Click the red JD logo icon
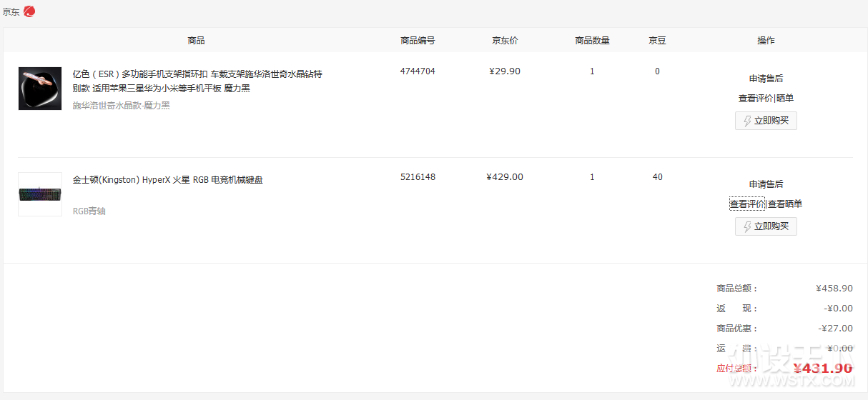Viewport: 868px width, 400px height. click(x=29, y=11)
